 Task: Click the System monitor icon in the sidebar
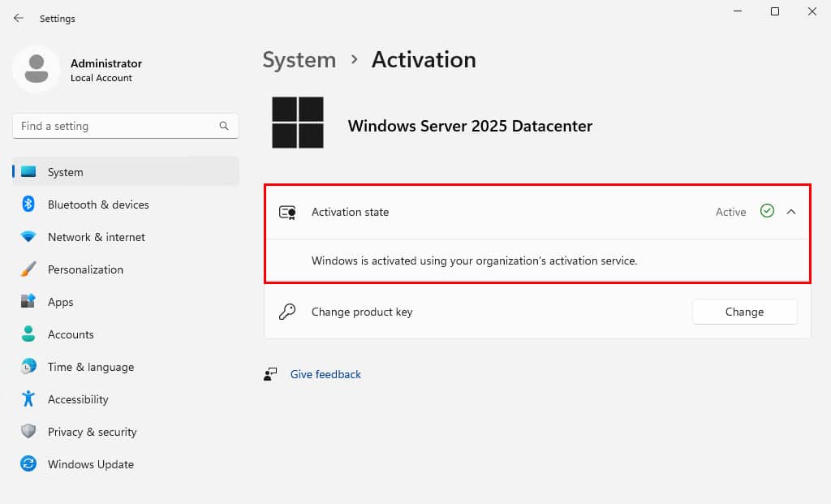click(x=28, y=172)
